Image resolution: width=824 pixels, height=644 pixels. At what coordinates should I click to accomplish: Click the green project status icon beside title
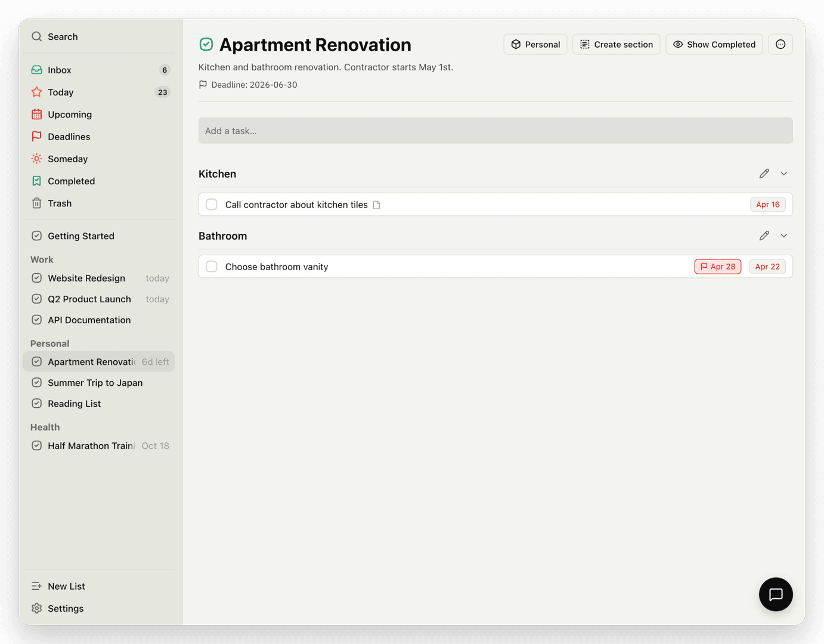pyautogui.click(x=206, y=44)
